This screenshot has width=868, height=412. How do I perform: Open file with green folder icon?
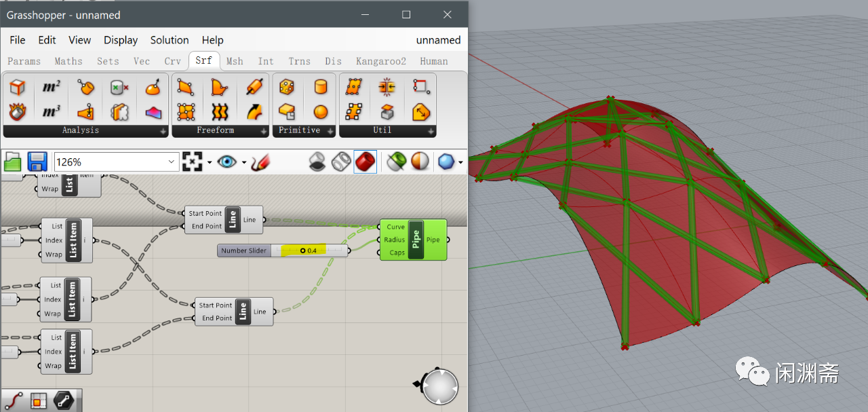click(x=13, y=162)
